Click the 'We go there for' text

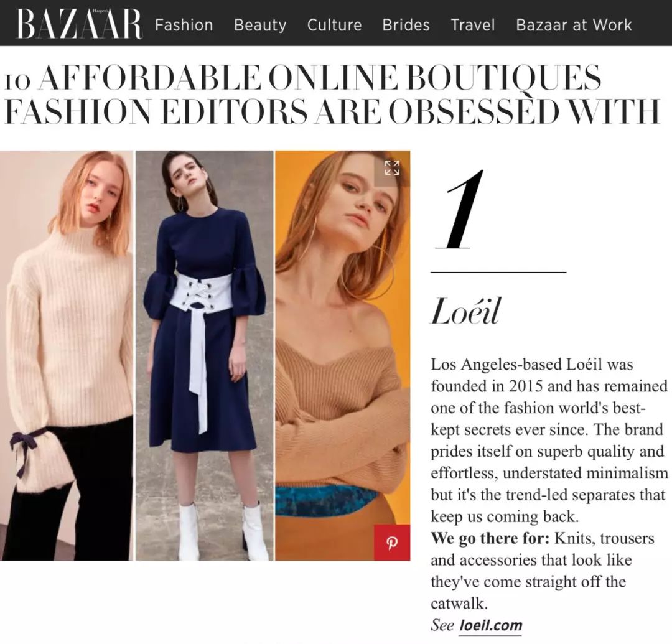tap(490, 538)
